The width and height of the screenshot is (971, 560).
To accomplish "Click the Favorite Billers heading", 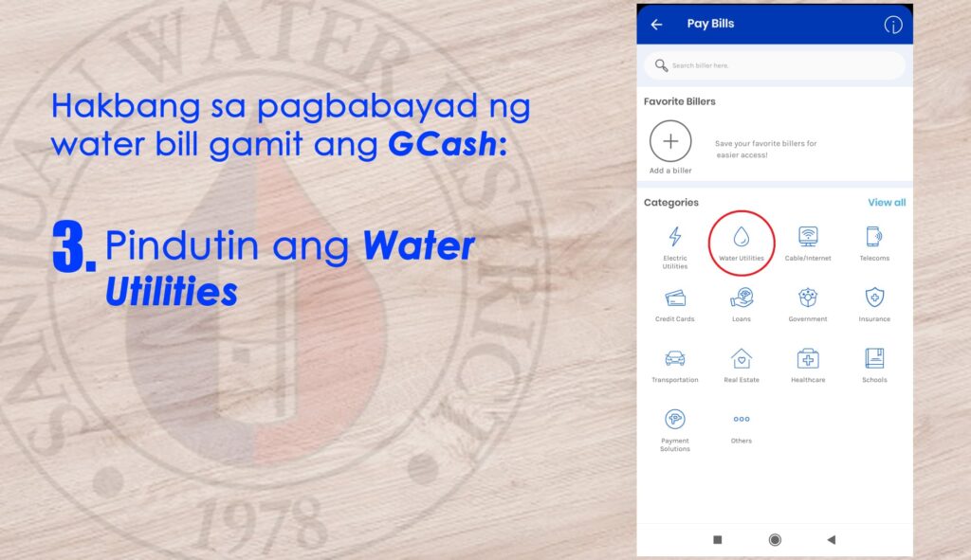I will (x=679, y=101).
